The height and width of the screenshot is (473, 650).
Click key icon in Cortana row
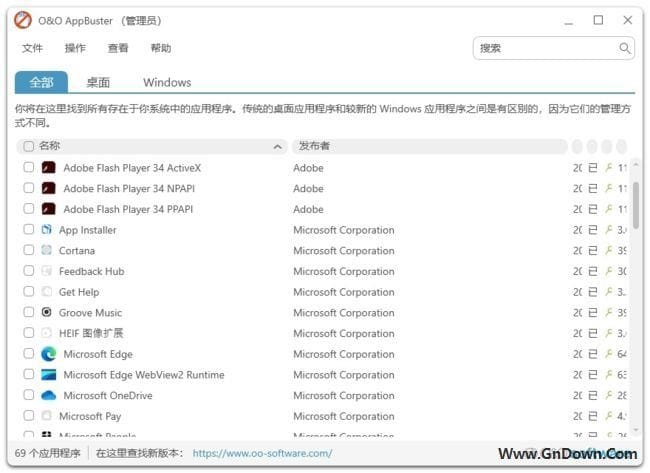609,250
